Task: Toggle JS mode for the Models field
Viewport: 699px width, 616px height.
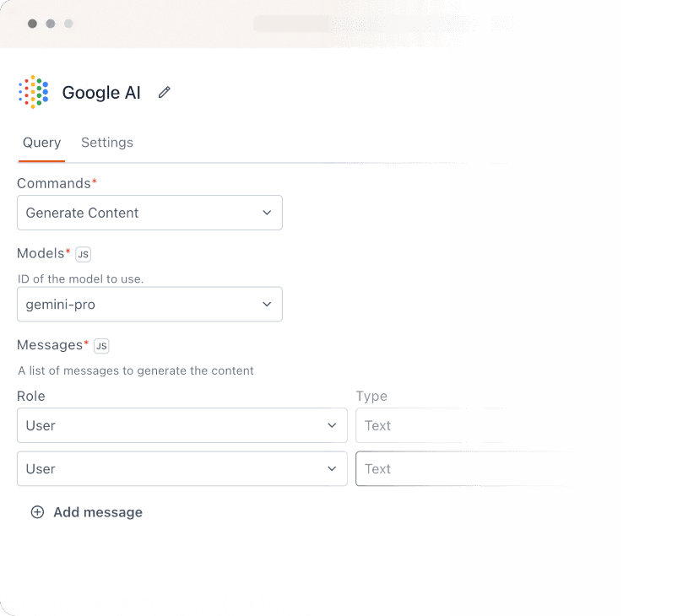Action: coord(81,253)
